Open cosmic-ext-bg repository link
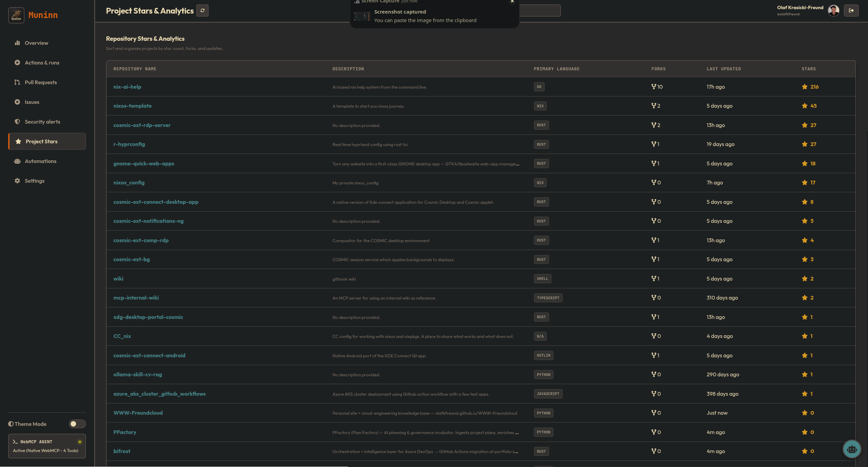The image size is (868, 467). coord(131,259)
